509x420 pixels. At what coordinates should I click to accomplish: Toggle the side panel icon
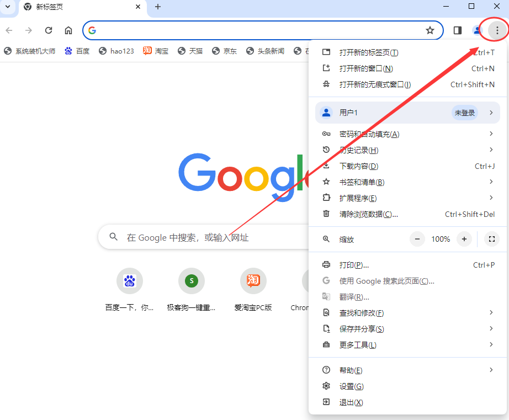click(x=458, y=30)
